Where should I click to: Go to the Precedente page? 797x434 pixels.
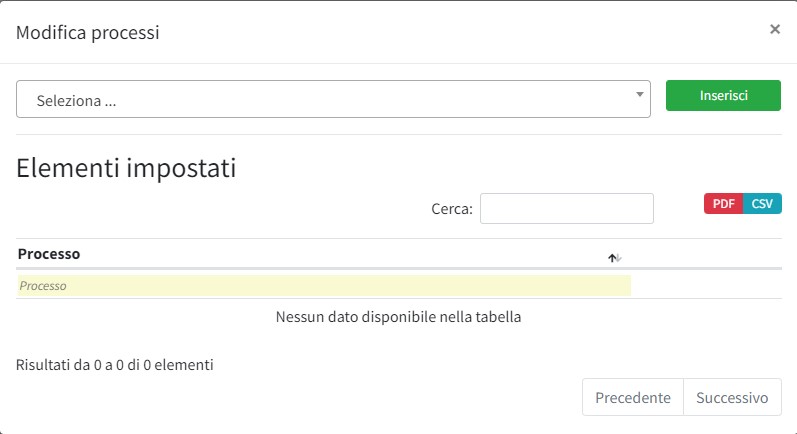(x=632, y=397)
